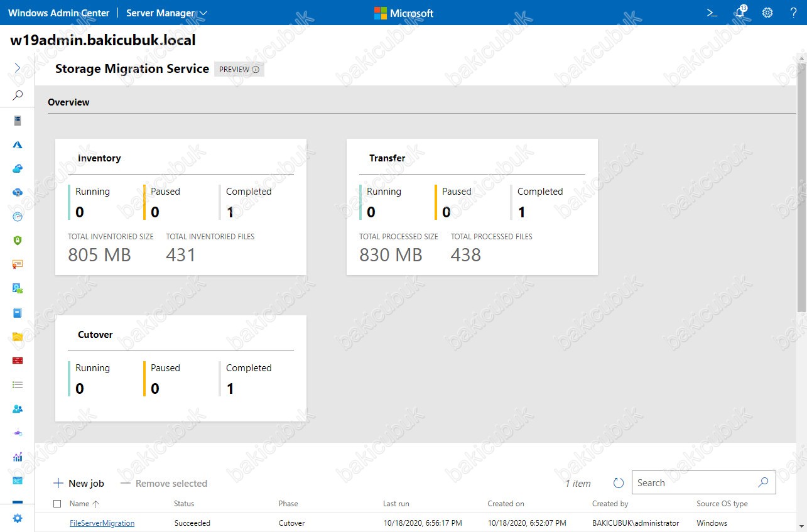807x532 pixels.
Task: Sort jobs by Created by column
Action: [610, 504]
